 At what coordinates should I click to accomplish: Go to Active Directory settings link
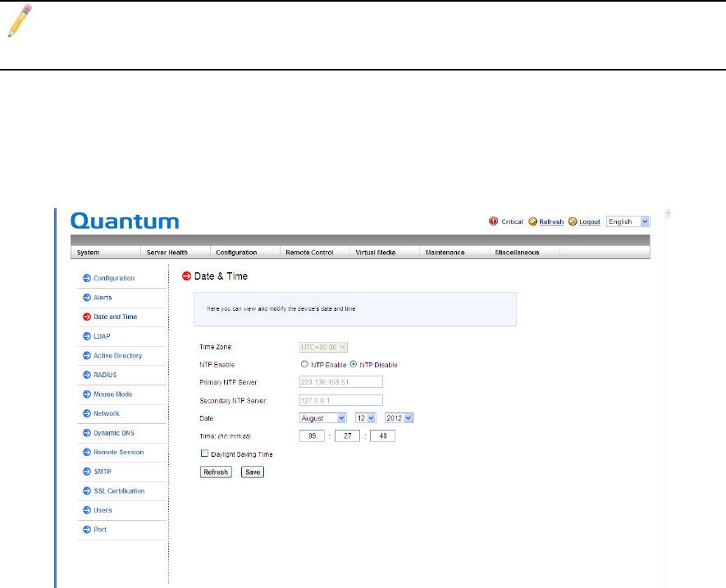tap(117, 356)
